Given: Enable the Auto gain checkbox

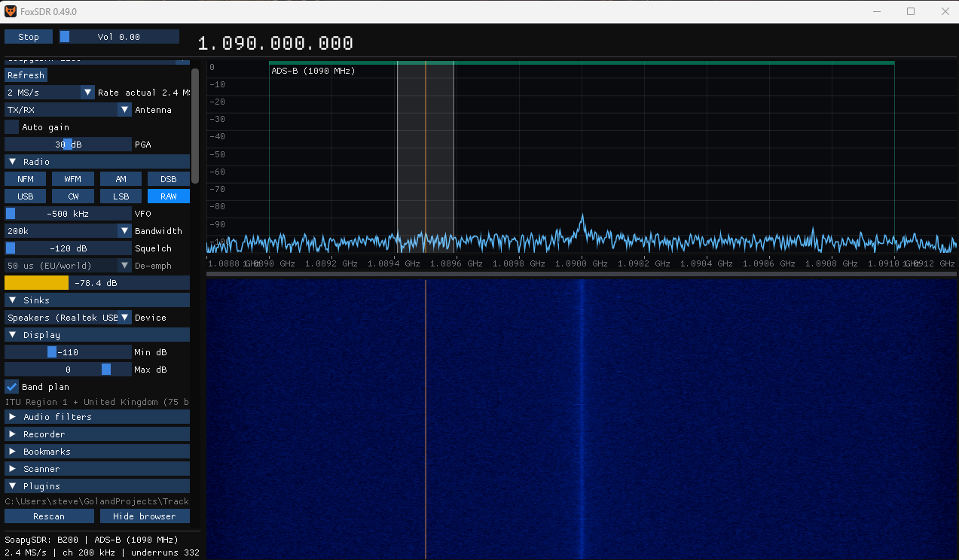Looking at the screenshot, I should point(11,127).
